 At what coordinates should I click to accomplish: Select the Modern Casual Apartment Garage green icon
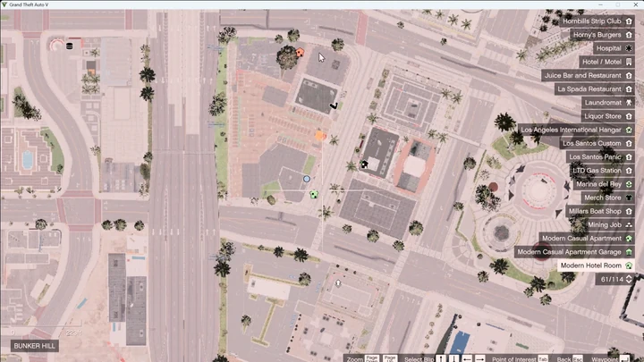(629, 252)
